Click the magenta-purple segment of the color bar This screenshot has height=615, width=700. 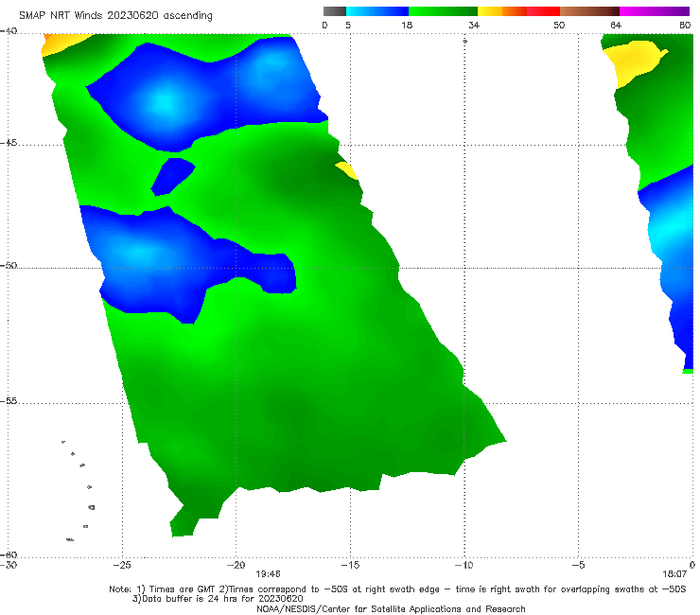[655, 11]
